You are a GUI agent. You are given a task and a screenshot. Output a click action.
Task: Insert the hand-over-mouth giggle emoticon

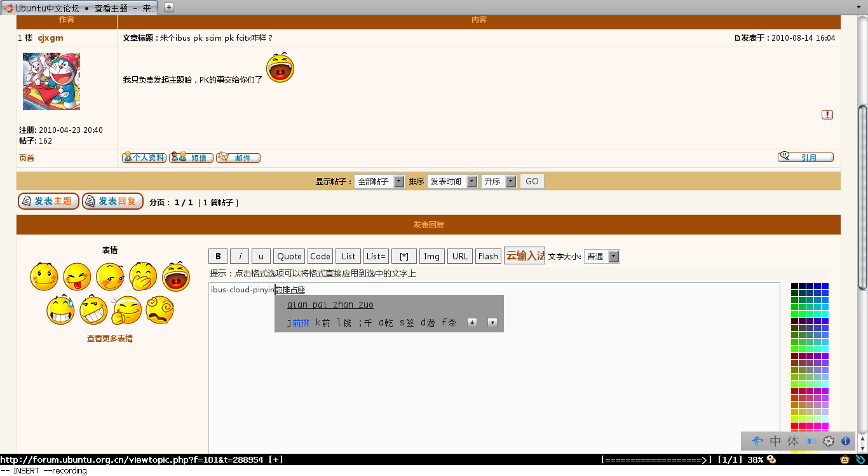[x=143, y=276]
